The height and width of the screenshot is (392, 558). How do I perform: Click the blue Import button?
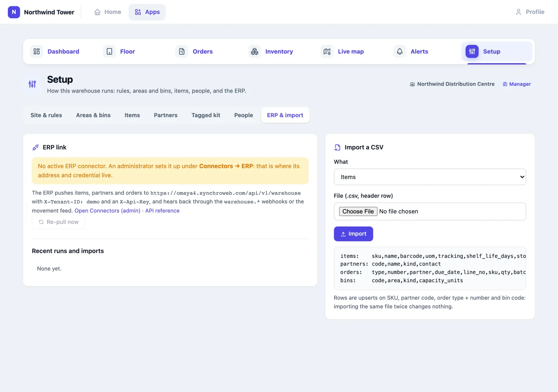(x=353, y=234)
